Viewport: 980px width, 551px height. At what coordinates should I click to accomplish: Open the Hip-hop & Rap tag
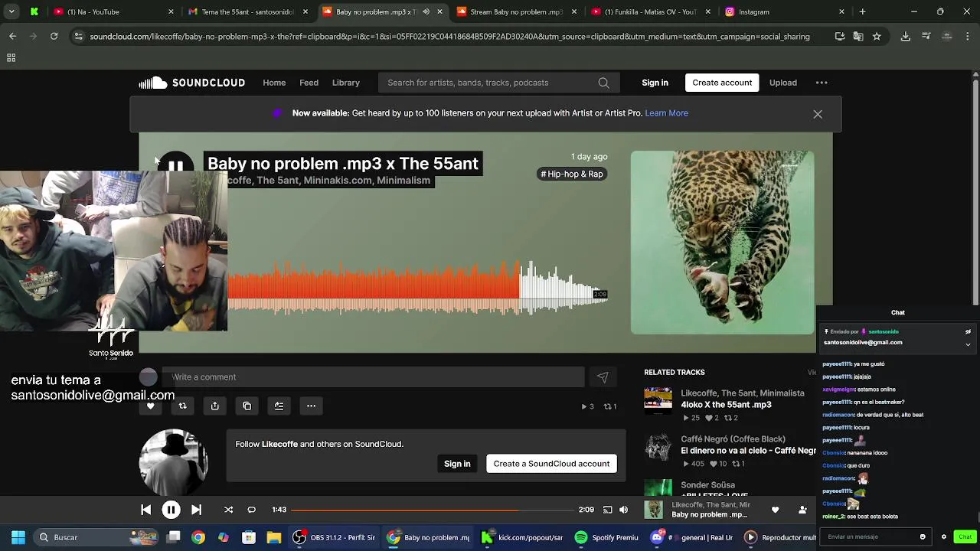(x=572, y=174)
